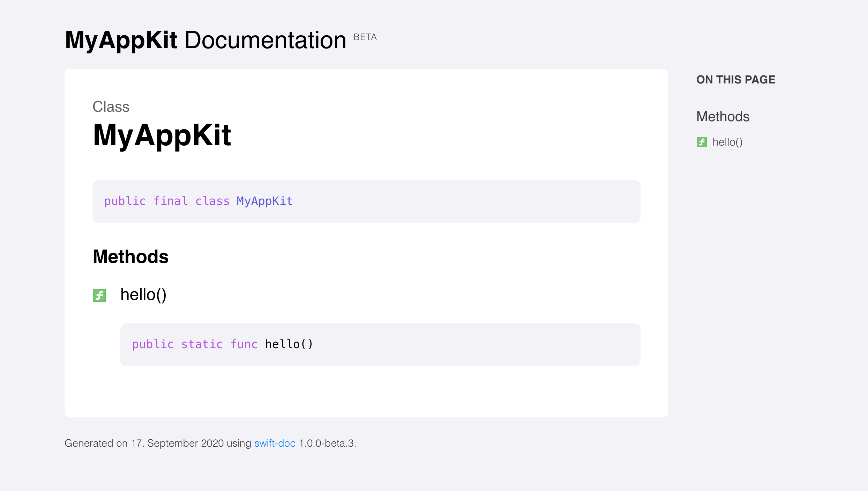This screenshot has width=868, height=491.
Task: Click MyAppKit inside the class declaration code block
Action: pos(264,201)
